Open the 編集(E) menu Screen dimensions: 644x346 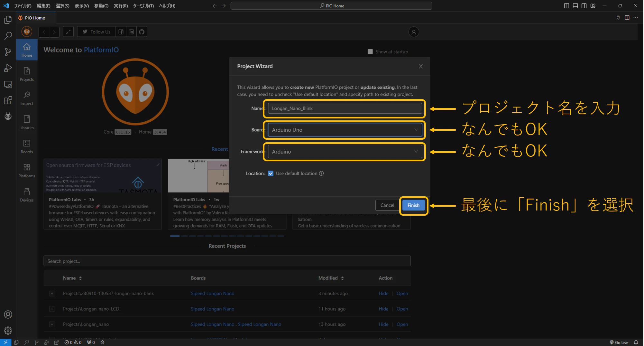[43, 6]
